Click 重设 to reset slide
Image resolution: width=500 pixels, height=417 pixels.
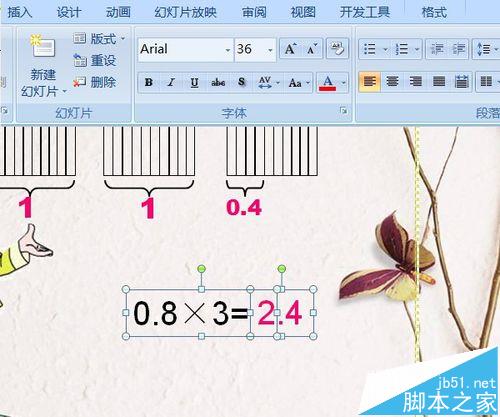point(95,60)
